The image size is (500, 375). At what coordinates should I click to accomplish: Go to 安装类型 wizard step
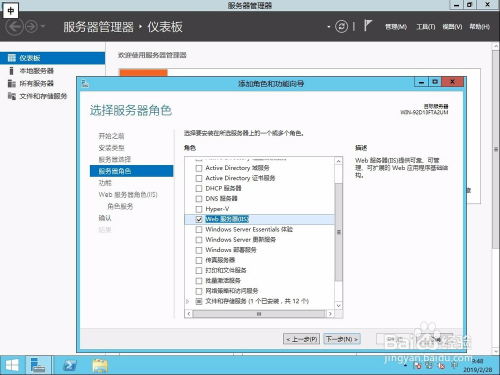[x=111, y=148]
